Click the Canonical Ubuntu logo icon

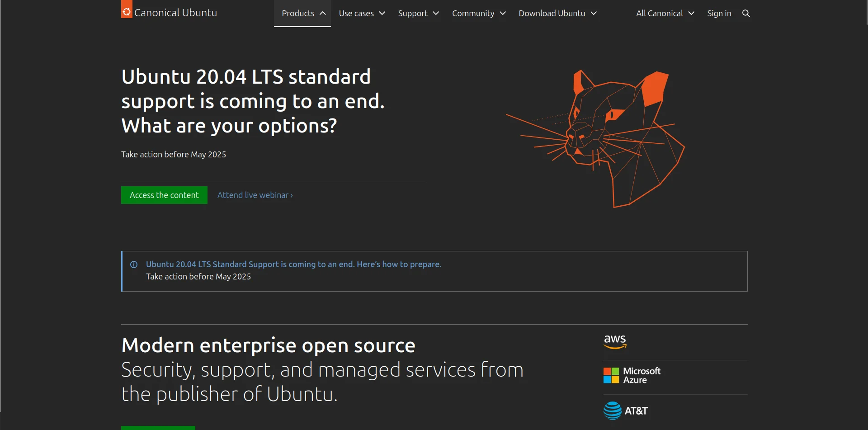127,9
